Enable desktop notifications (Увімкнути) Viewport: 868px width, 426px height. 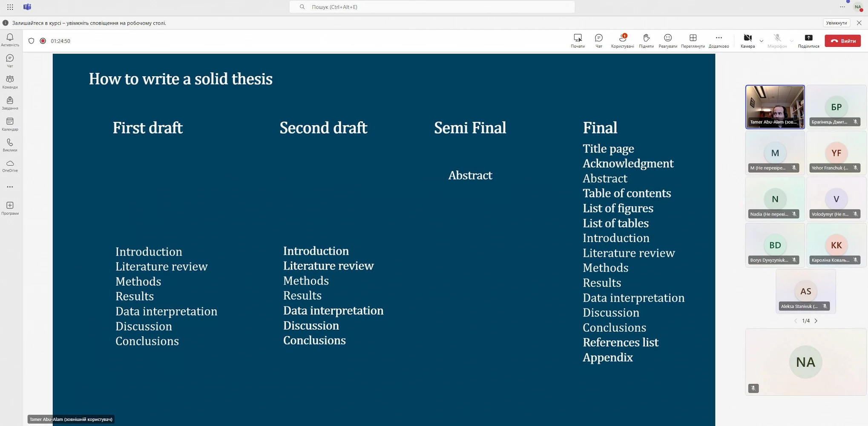point(836,23)
